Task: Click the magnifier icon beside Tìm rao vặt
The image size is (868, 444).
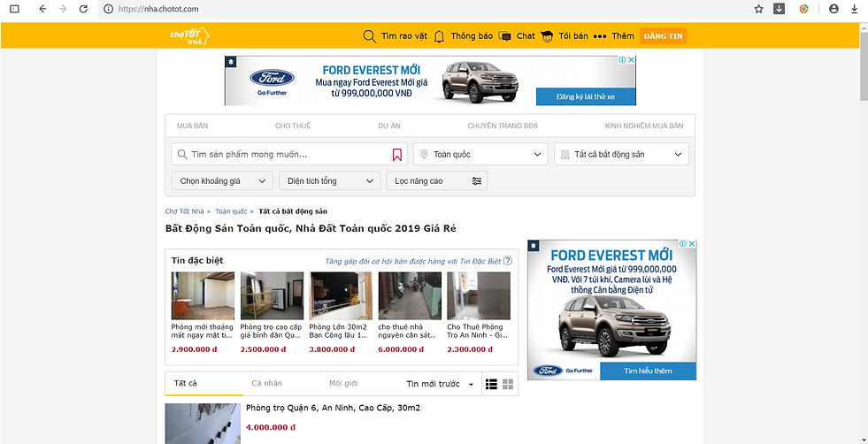Action: tap(369, 36)
